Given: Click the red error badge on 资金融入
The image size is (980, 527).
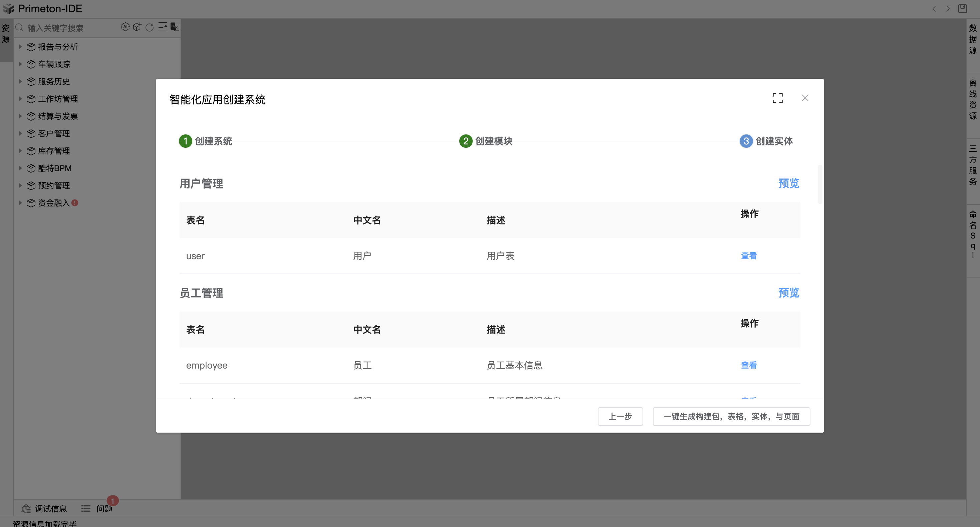Looking at the screenshot, I should (75, 203).
